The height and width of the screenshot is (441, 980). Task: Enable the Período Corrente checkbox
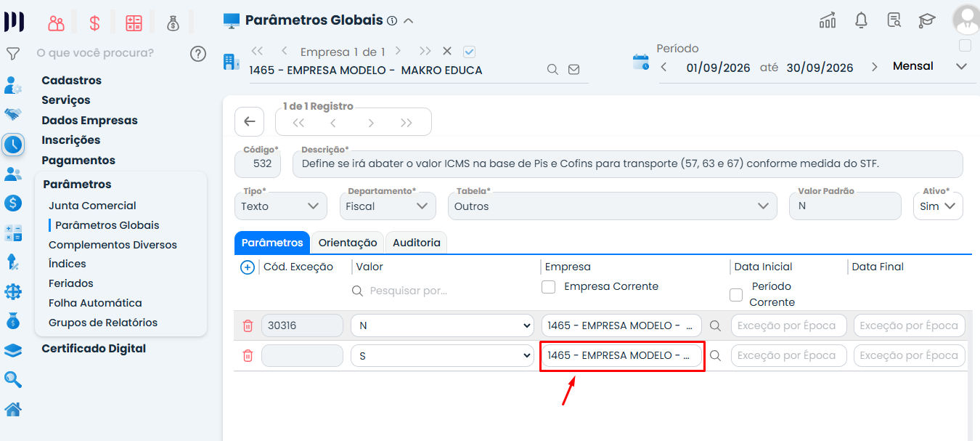tap(736, 295)
